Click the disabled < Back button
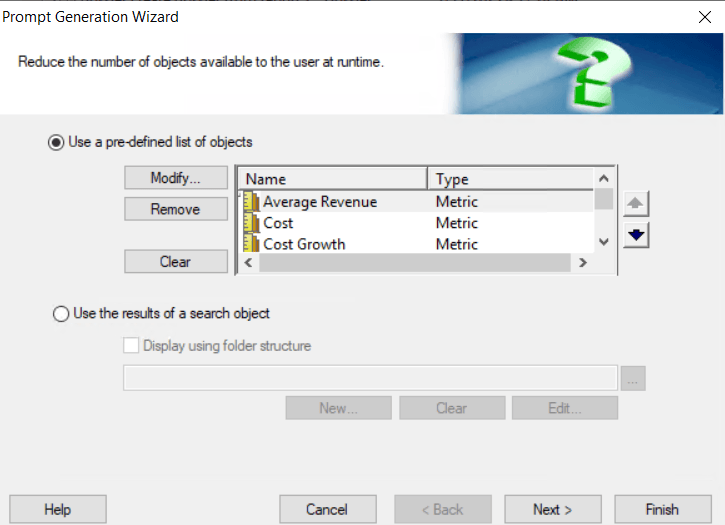The width and height of the screenshot is (725, 525). tap(442, 509)
